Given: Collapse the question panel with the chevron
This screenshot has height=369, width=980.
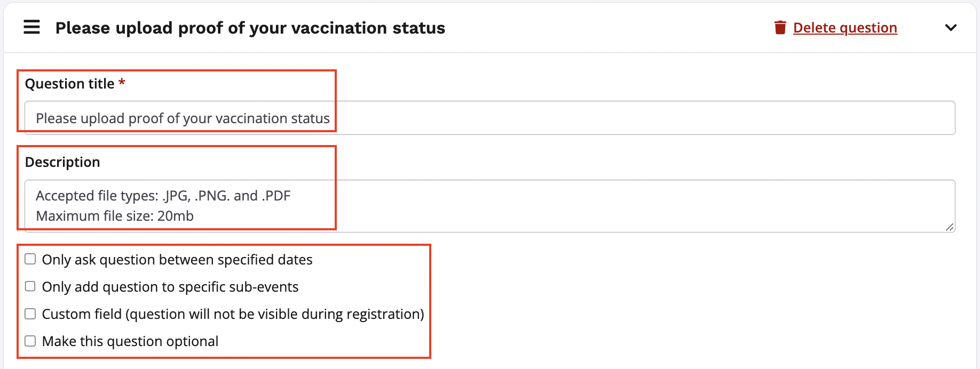Looking at the screenshot, I should click(951, 28).
